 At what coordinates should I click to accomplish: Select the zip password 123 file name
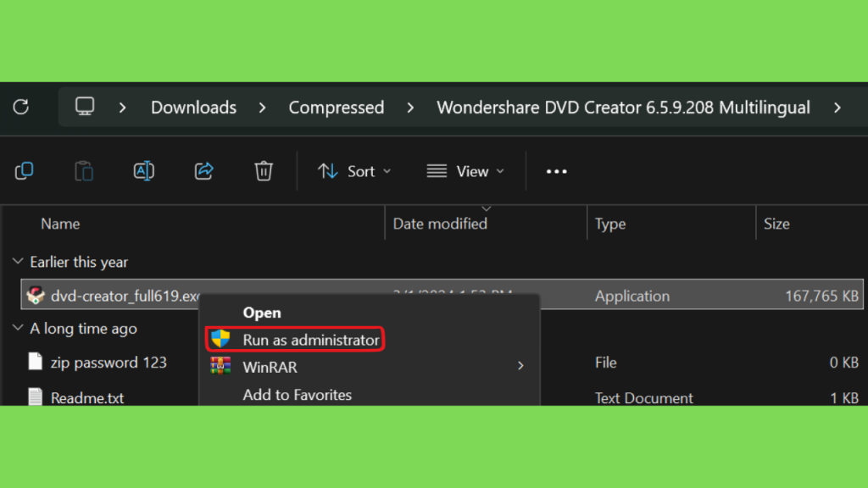pyautogui.click(x=108, y=363)
